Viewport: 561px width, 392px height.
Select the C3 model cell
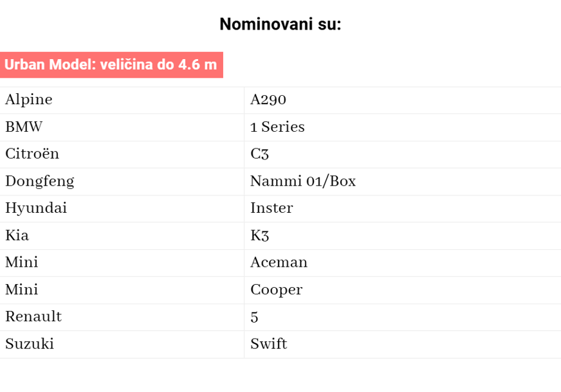coord(403,154)
